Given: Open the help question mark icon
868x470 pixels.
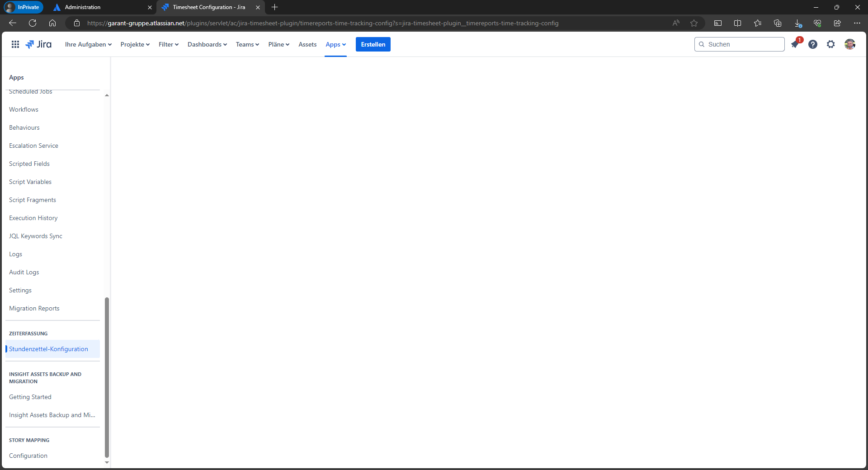Looking at the screenshot, I should coord(813,44).
